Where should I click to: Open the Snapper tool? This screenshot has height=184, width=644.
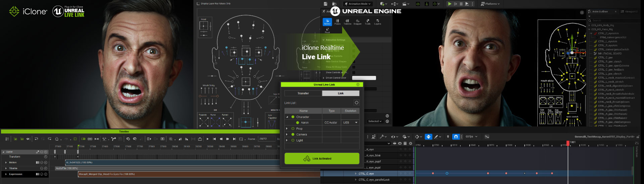[x=358, y=22]
